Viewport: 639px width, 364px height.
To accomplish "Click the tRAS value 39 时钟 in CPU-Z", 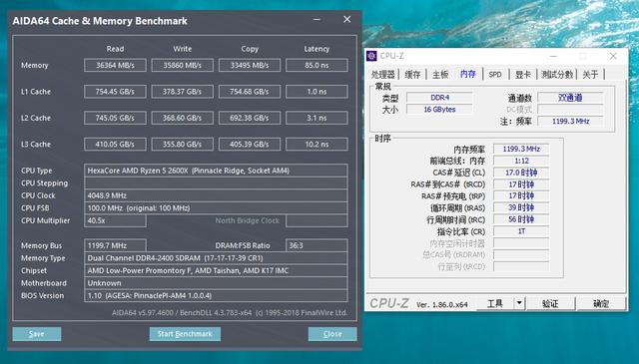I will (521, 207).
